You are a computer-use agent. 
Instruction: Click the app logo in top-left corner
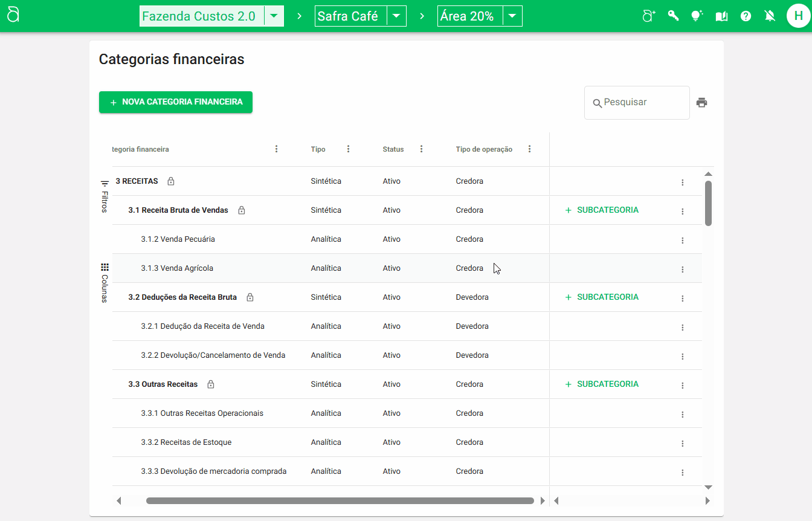point(13,15)
